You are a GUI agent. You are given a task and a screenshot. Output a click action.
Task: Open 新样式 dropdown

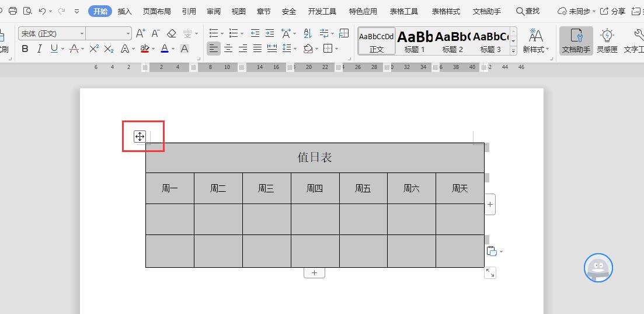[535, 41]
